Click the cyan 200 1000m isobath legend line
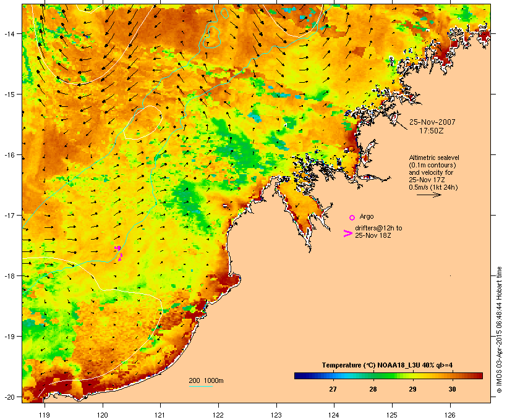The height and width of the screenshot is (420, 507). 200,386
